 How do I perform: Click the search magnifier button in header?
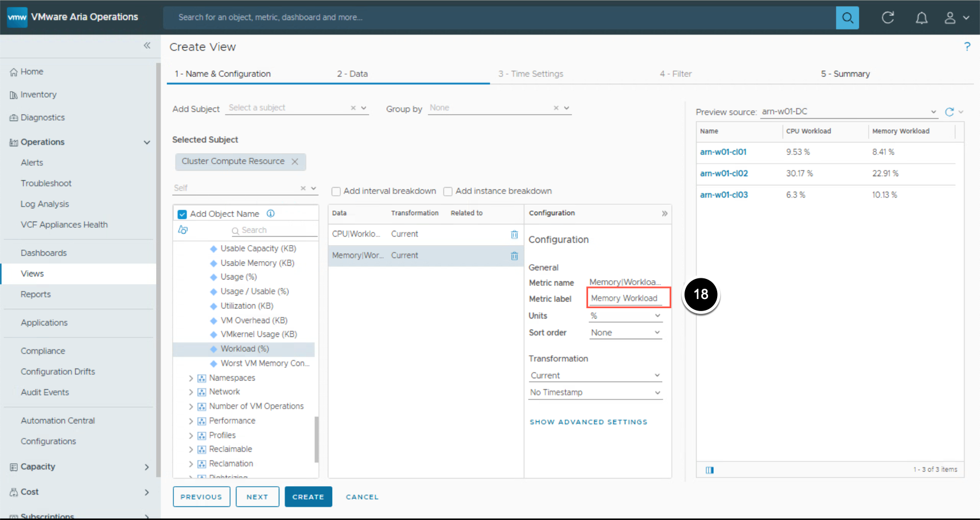[847, 18]
